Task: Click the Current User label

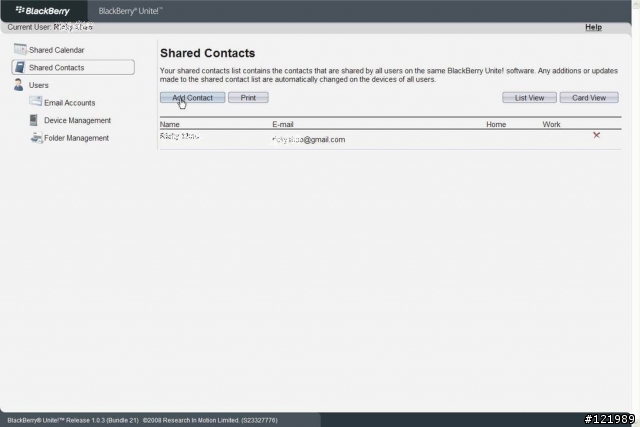Action: 29,27
